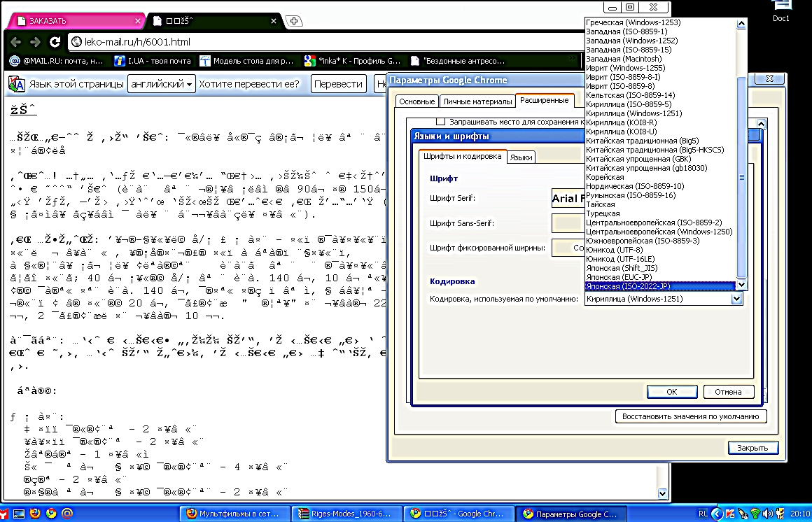This screenshot has height=522, width=812.
Task: Open a new tab with plus button
Action: pyautogui.click(x=295, y=21)
